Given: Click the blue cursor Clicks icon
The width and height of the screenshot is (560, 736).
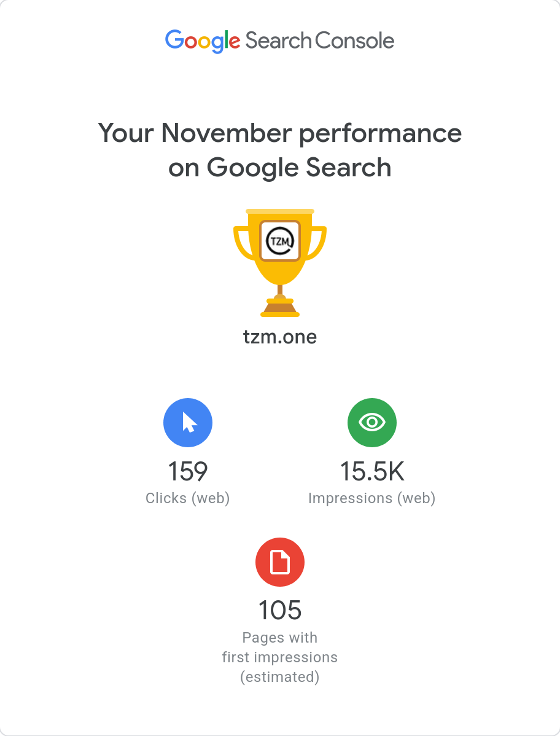Looking at the screenshot, I should coord(188,423).
